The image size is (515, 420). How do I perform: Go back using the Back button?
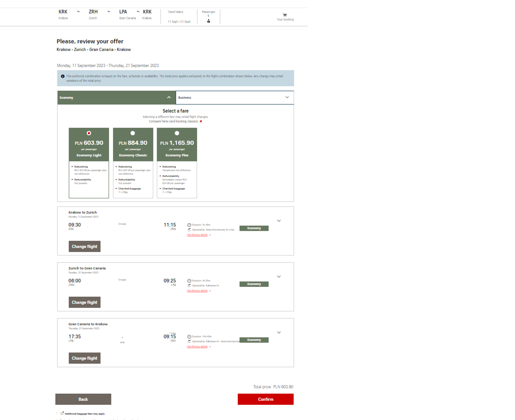pyautogui.click(x=83, y=399)
